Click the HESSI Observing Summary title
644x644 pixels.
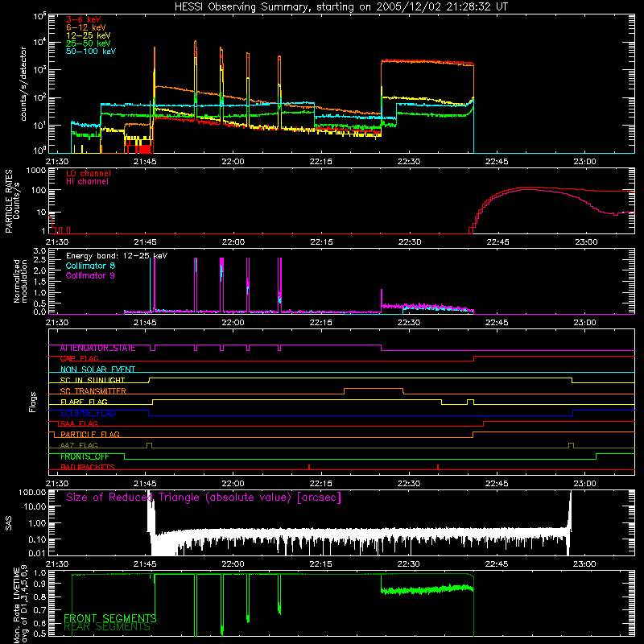(341, 7)
